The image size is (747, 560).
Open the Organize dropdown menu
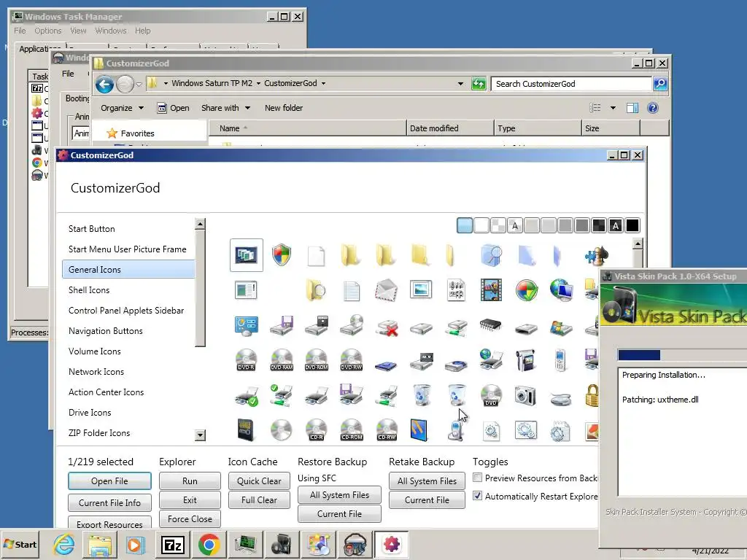[122, 108]
